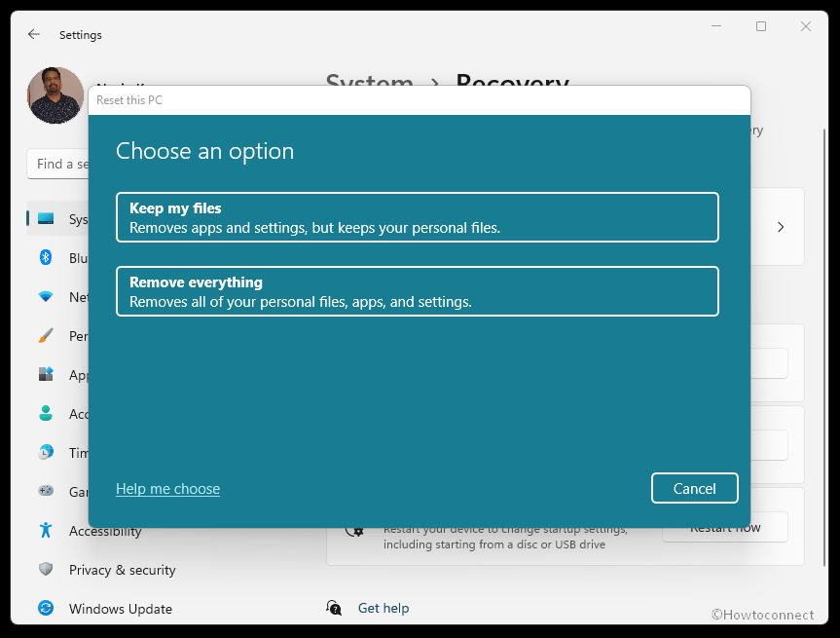The width and height of the screenshot is (840, 638).
Task: Choose the Keep my files option
Action: (x=417, y=217)
